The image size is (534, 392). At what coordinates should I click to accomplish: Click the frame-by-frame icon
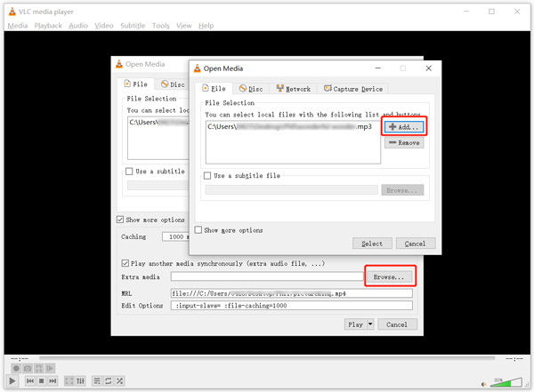(50, 368)
